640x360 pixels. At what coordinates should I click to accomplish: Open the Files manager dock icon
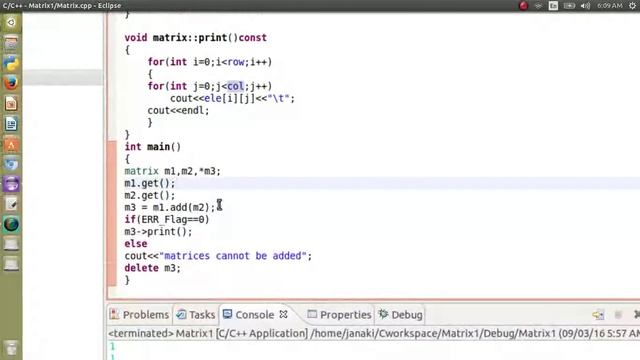coord(11,43)
